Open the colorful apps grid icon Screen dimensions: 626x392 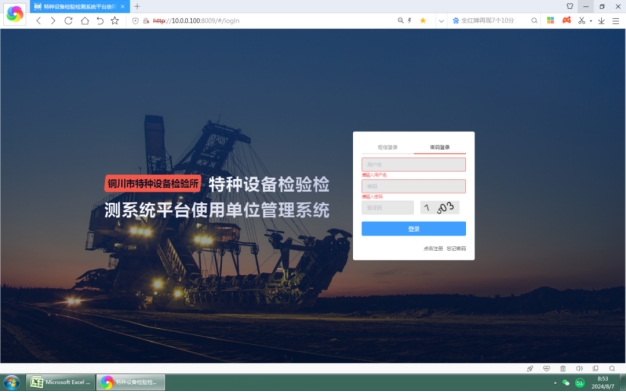point(551,20)
